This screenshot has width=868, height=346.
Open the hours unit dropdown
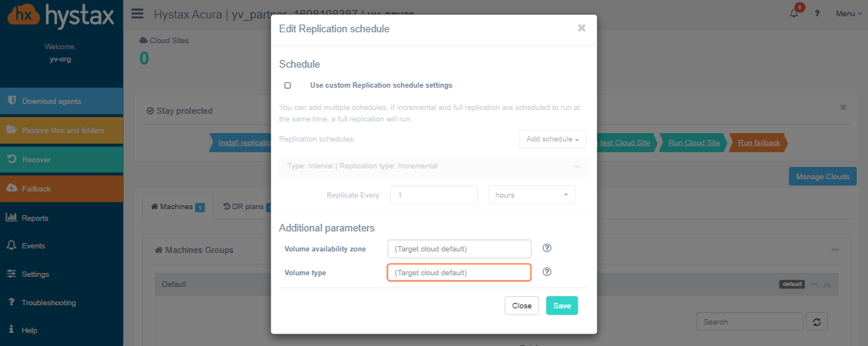point(532,195)
